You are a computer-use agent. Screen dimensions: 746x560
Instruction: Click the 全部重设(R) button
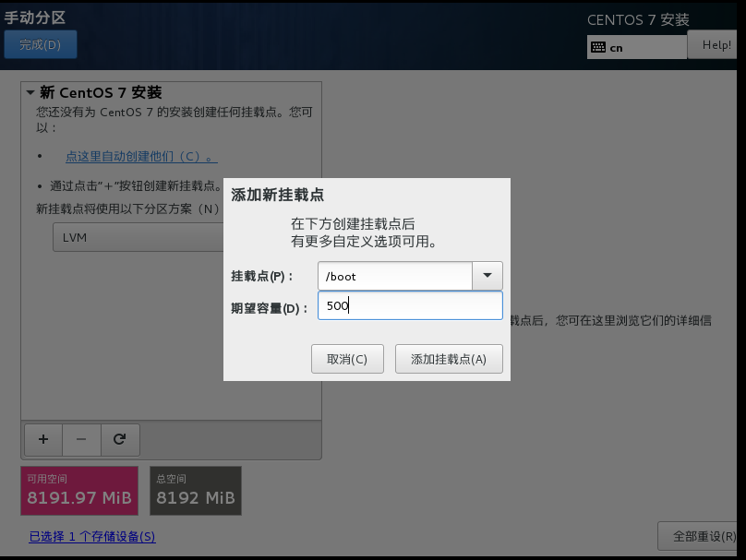(703, 536)
